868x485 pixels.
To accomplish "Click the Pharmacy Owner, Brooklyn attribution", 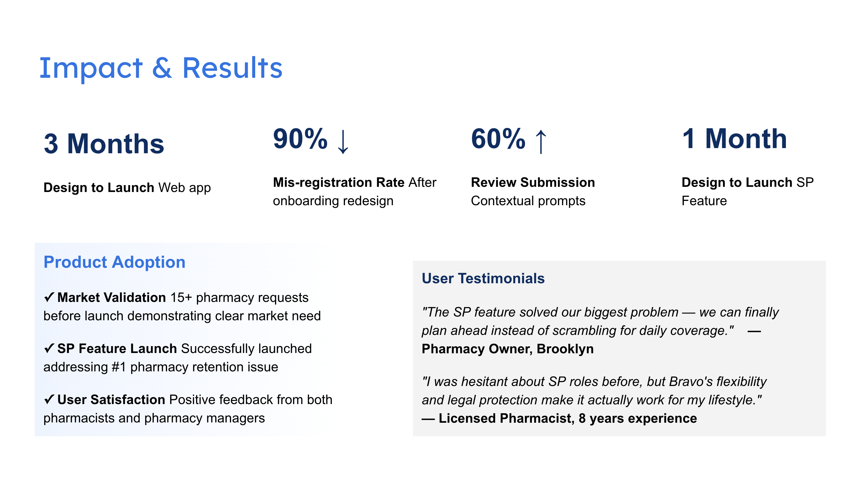I will click(x=507, y=349).
